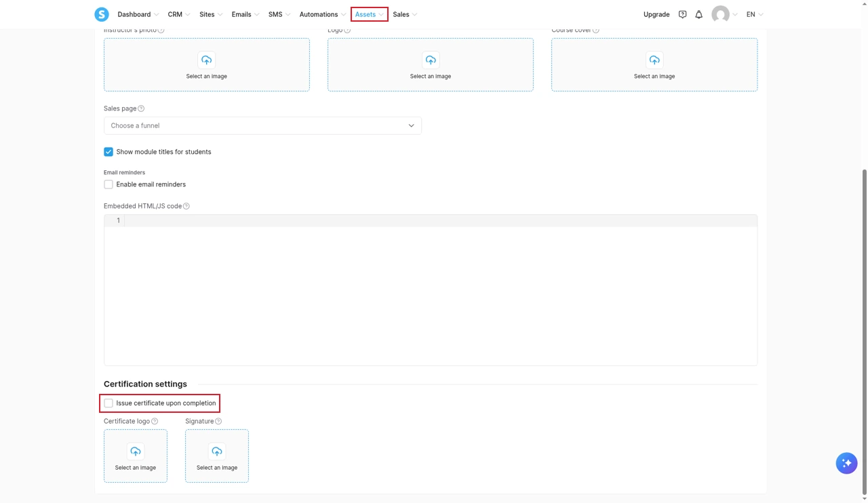Expand the Emails menu
Image resolution: width=868 pixels, height=503 pixels.
pos(245,14)
